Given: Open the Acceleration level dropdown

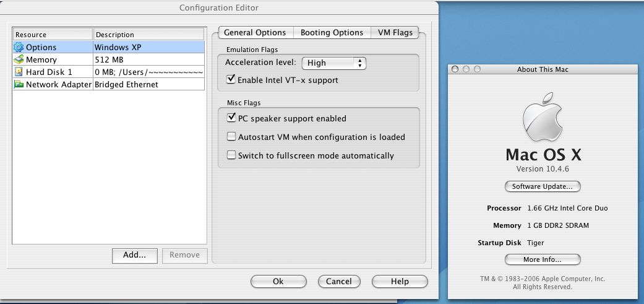Looking at the screenshot, I should [x=333, y=63].
